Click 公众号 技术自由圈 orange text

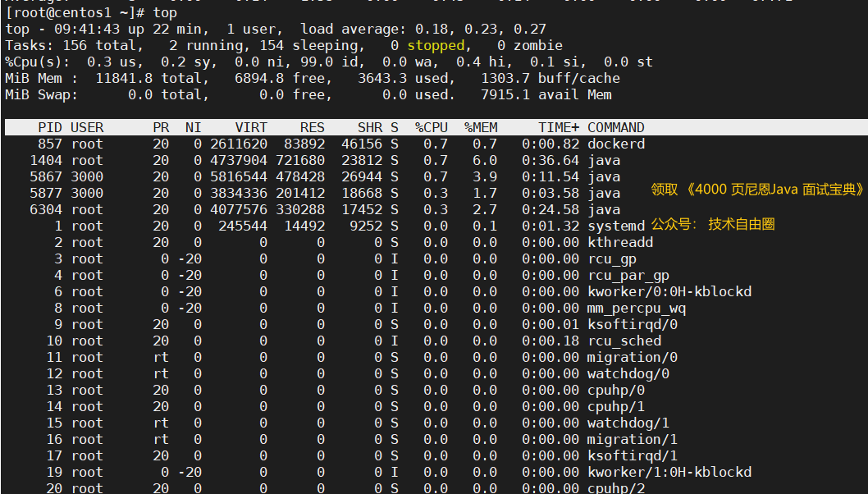point(712,224)
